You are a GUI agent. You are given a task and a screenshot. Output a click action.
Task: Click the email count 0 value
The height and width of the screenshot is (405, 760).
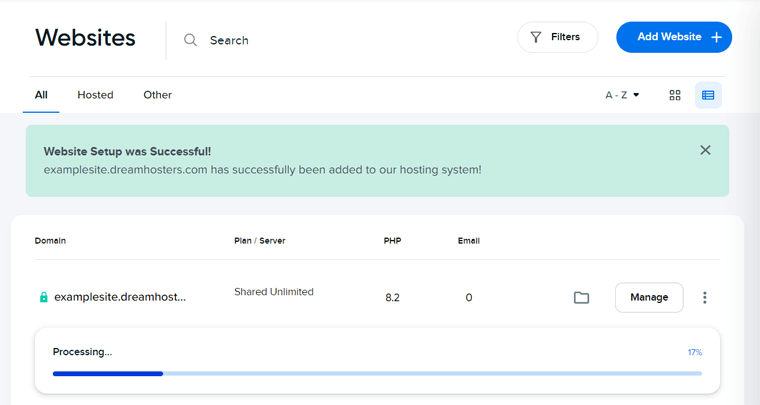point(469,297)
